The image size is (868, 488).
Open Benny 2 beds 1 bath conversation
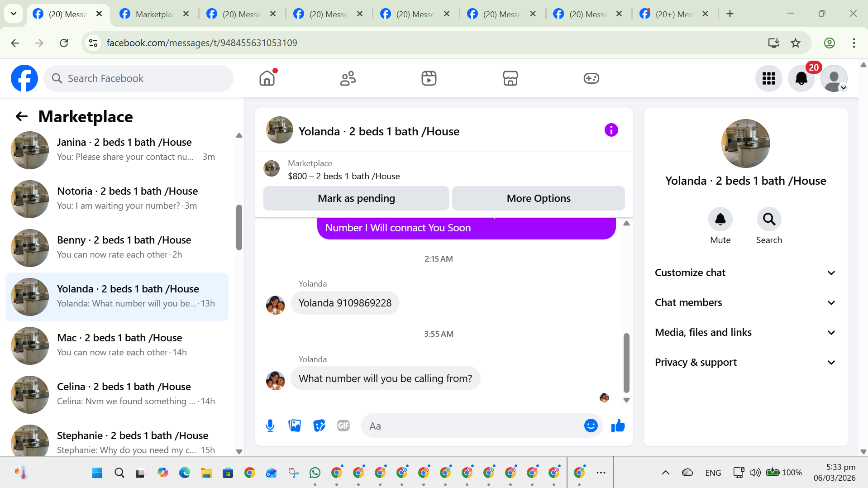pyautogui.click(x=117, y=248)
